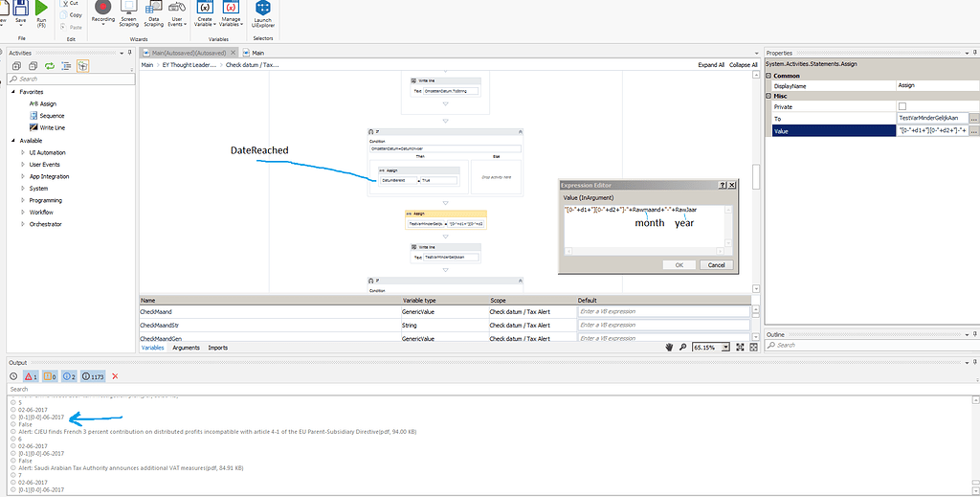The width and height of the screenshot is (980, 497).
Task: Collapse the Misc section in Properties
Action: click(768, 97)
